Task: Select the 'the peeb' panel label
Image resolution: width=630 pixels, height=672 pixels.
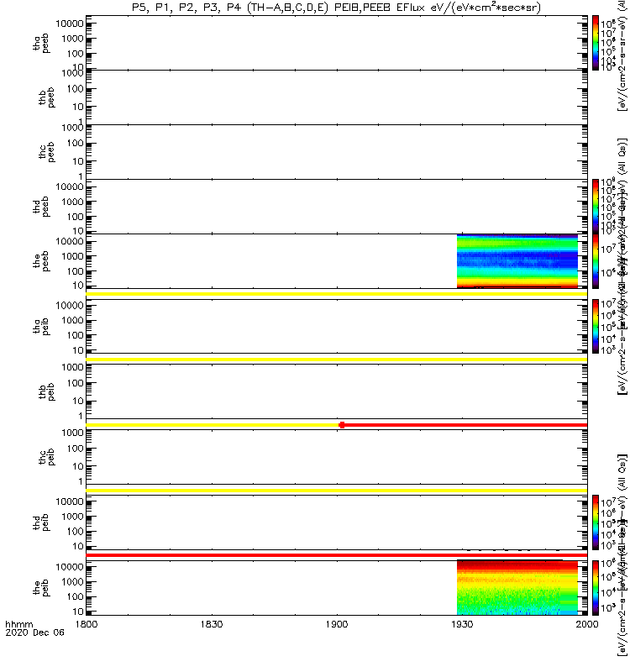Action: pos(41,261)
